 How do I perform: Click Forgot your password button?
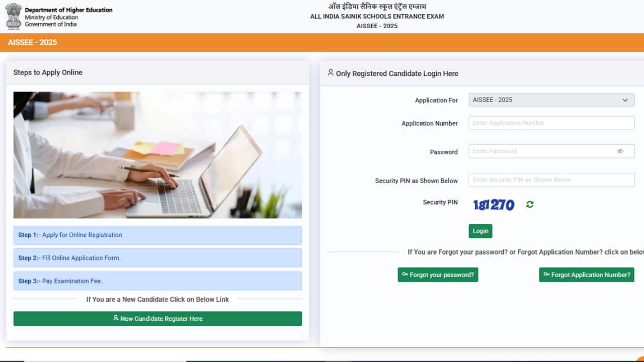[x=438, y=275]
